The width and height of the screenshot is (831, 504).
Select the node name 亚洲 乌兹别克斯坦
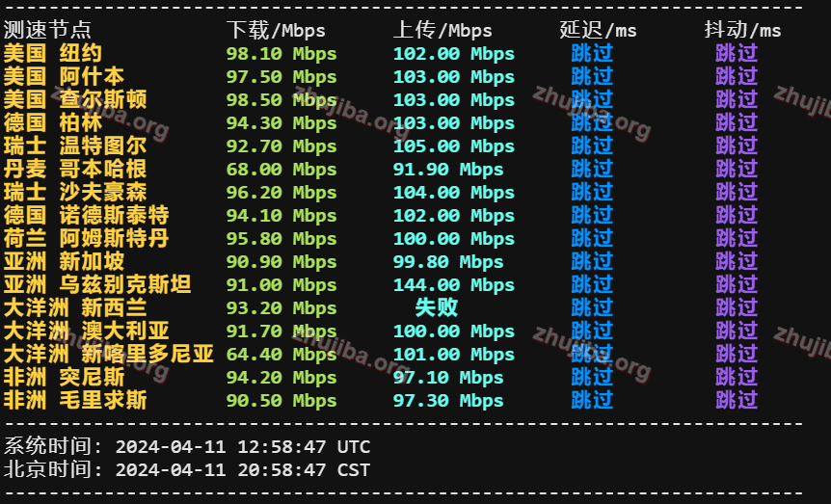pos(97,285)
